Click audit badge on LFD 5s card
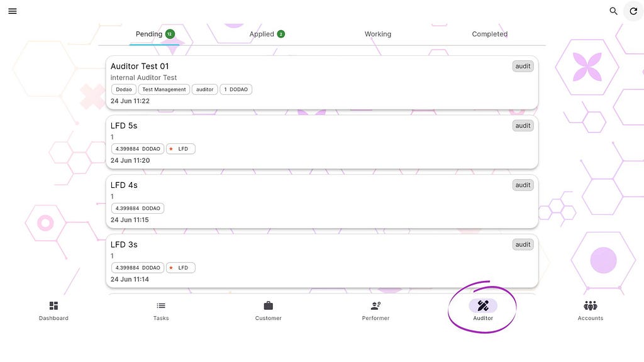This screenshot has width=644, height=362. (x=523, y=126)
